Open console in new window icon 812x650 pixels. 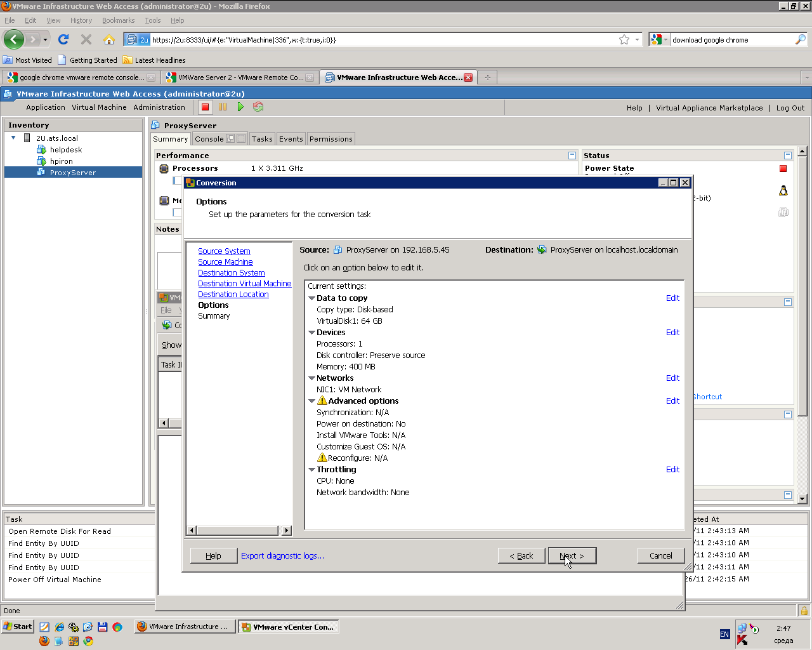click(x=231, y=138)
